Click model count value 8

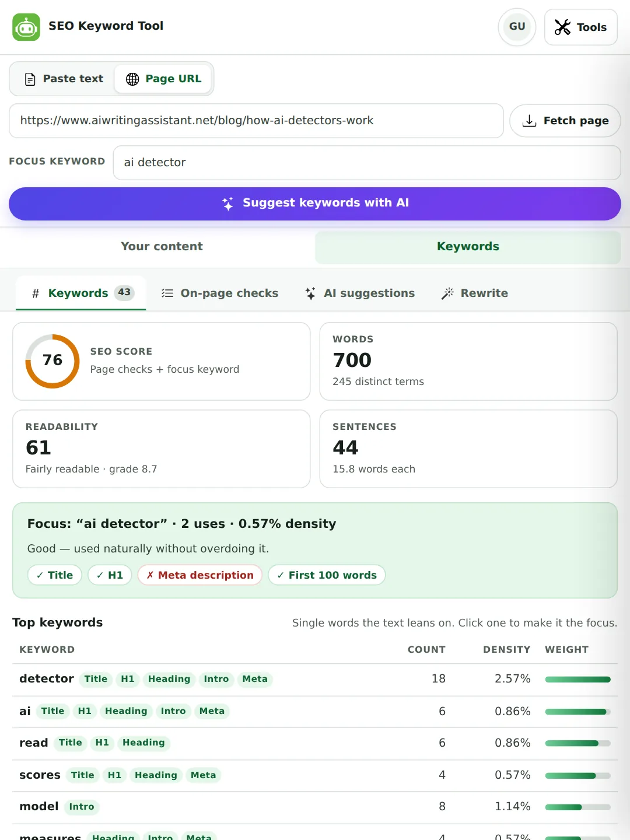coord(442,807)
